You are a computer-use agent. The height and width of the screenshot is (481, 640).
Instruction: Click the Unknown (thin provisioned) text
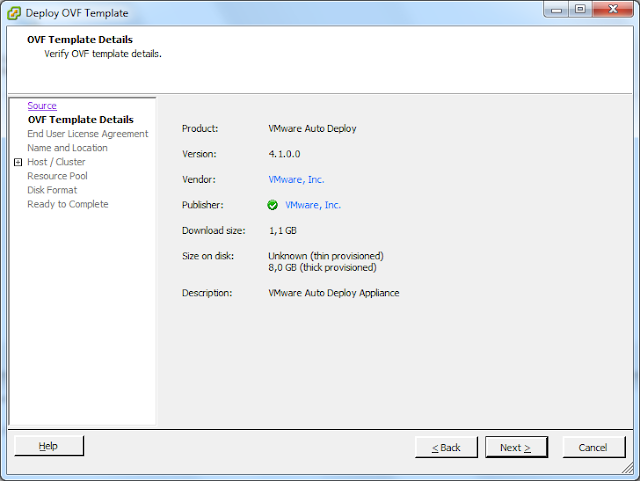pyautogui.click(x=326, y=256)
